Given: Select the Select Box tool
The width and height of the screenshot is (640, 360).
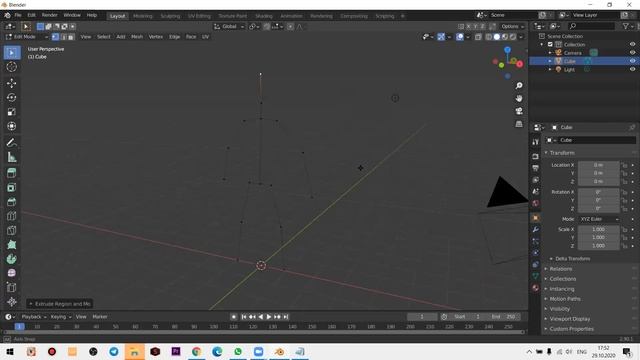Looking at the screenshot, I should pyautogui.click(x=12, y=53).
